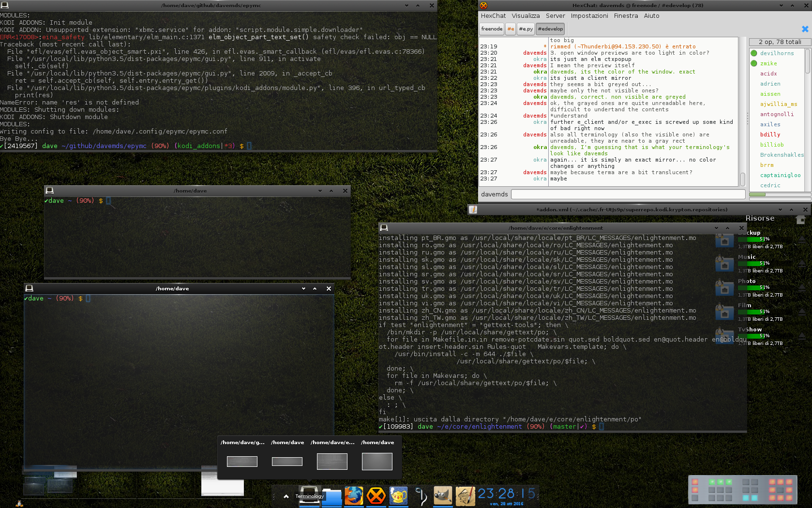812x508 pixels.
Task: Click the davemds nickname button
Action: point(494,194)
